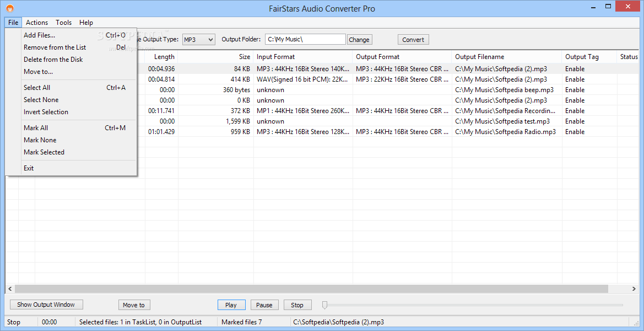Sort by Input Format column header

303,57
